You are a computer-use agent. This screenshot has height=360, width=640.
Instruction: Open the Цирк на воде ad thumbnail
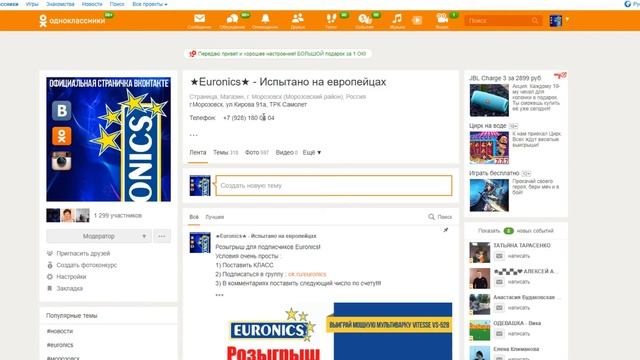click(489, 148)
